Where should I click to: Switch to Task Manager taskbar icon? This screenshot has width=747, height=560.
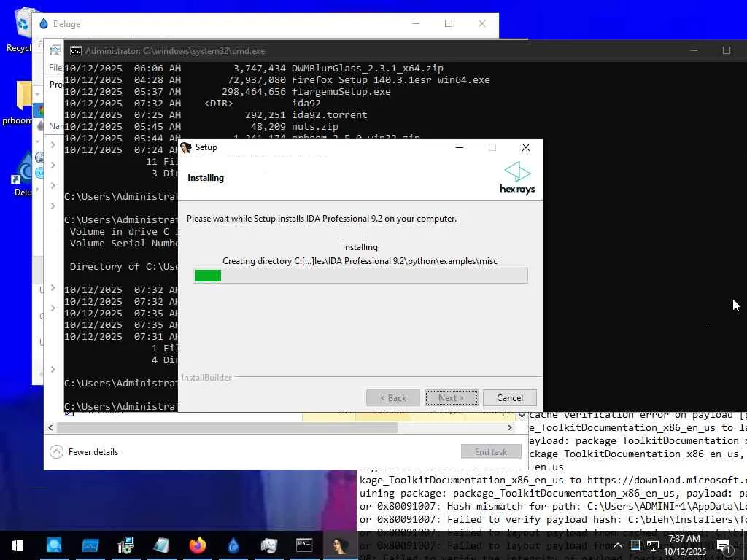pos(268,545)
